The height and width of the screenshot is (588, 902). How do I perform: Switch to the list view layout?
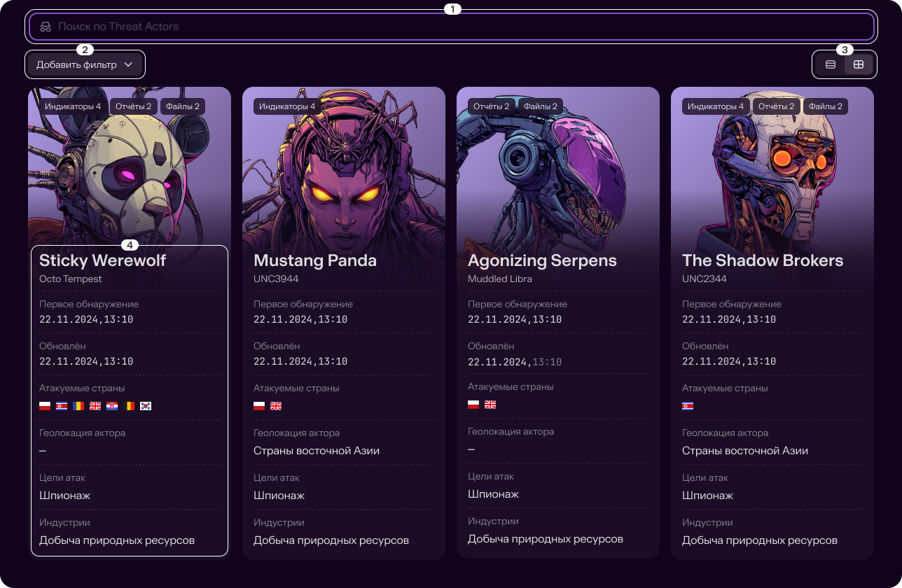831,64
